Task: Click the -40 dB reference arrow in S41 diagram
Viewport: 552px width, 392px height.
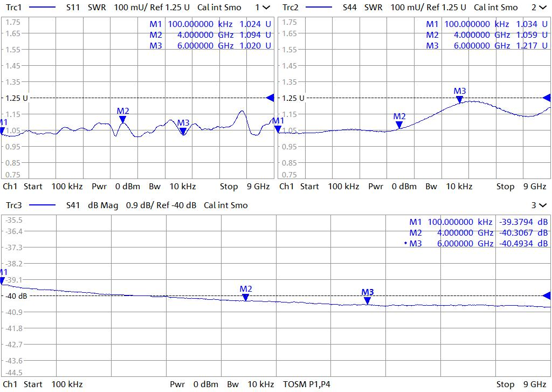Action: pos(546,295)
